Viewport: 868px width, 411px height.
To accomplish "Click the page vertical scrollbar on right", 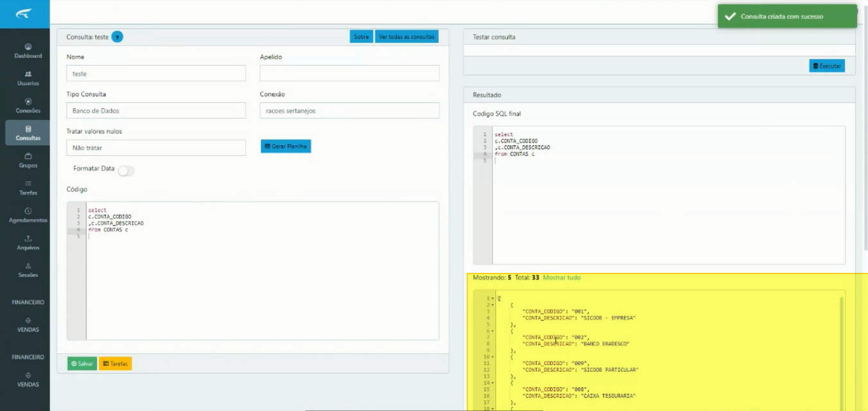I will [865, 128].
